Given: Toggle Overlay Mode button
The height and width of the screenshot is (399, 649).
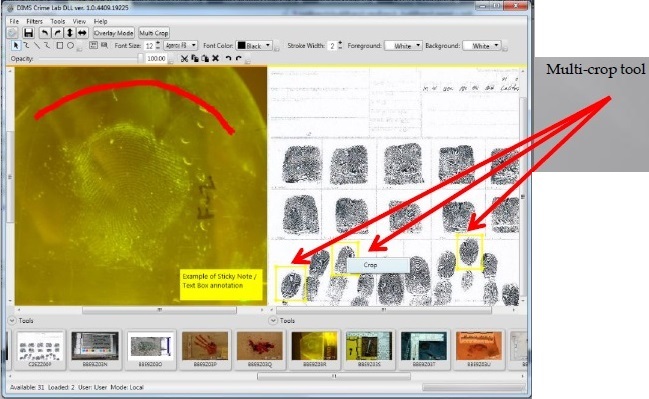Looking at the screenshot, I should pos(113,33).
